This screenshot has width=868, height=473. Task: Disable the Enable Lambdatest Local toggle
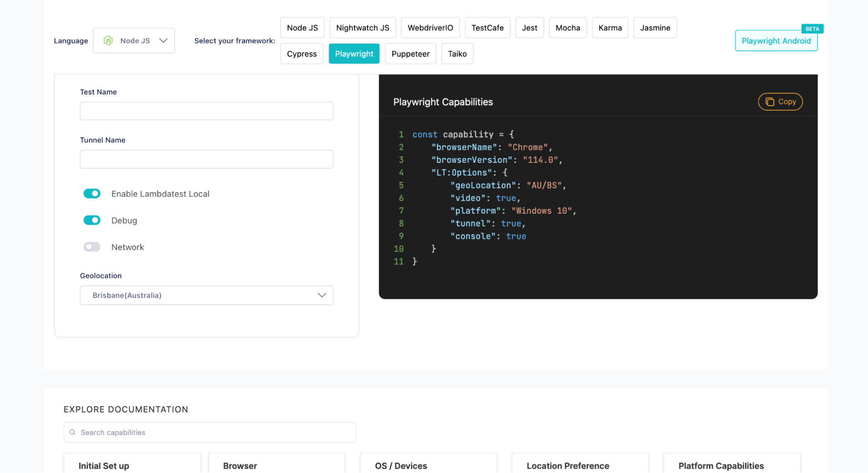pyautogui.click(x=92, y=194)
